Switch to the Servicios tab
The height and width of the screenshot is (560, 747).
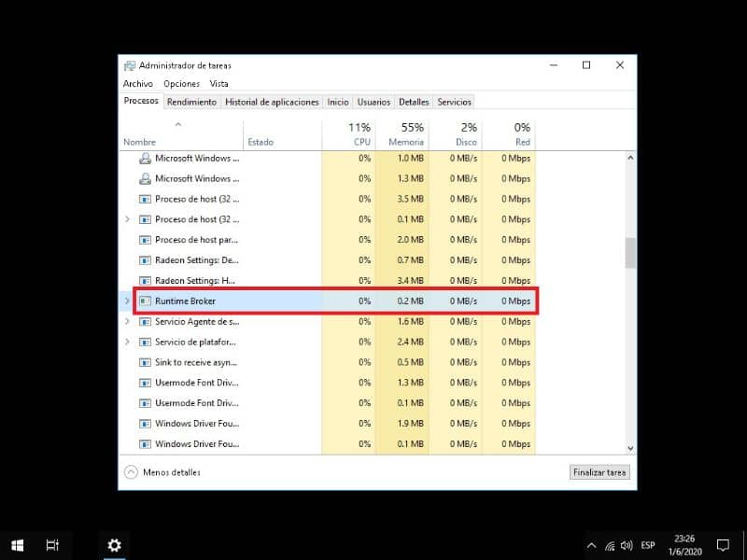point(455,102)
